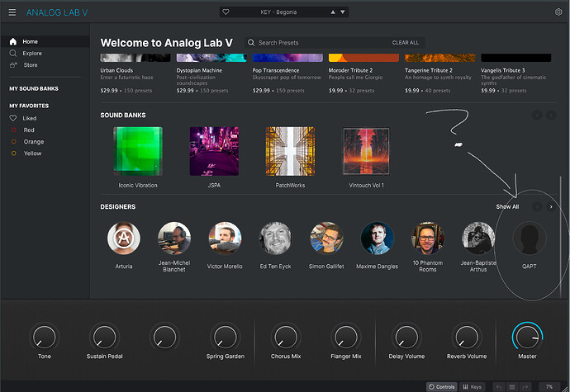Select the Orange favorites tag
The image size is (570, 392).
(x=33, y=141)
